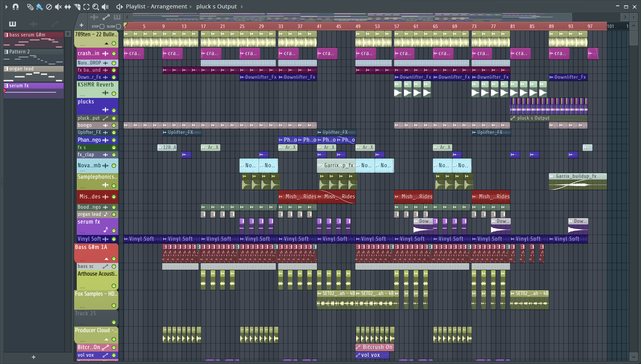The height and width of the screenshot is (364, 641).
Task: Click the note icon on serum fx track
Action: (x=106, y=230)
